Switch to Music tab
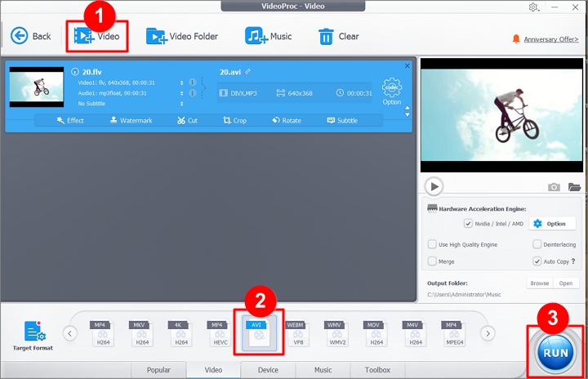Screen dimensions: 588x379 tap(323, 370)
